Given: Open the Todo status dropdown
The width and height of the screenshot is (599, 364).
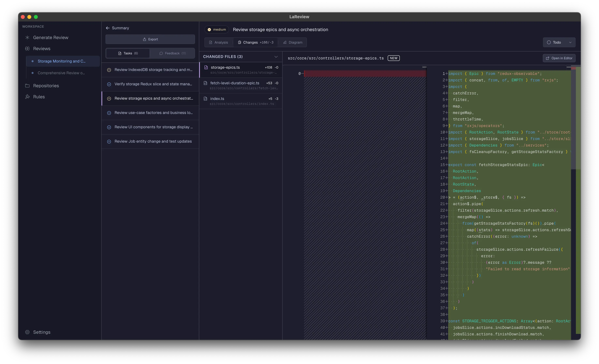Looking at the screenshot, I should [559, 42].
